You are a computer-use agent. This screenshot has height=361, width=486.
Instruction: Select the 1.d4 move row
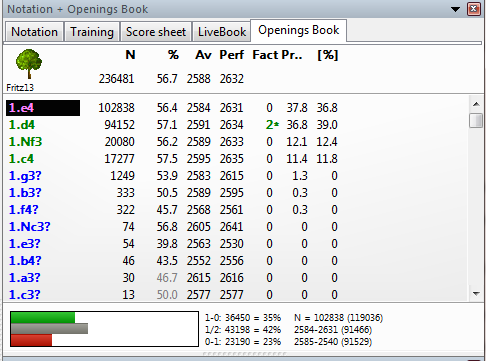172,125
